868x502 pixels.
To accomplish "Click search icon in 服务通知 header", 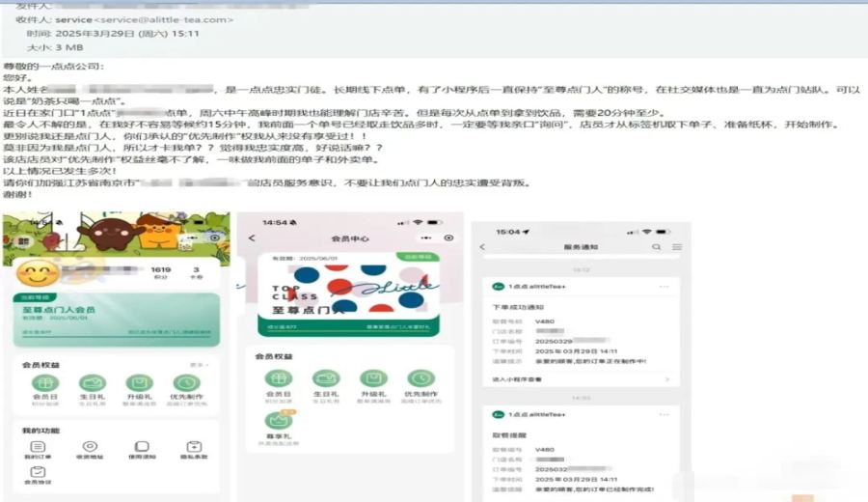I will click(x=657, y=247).
